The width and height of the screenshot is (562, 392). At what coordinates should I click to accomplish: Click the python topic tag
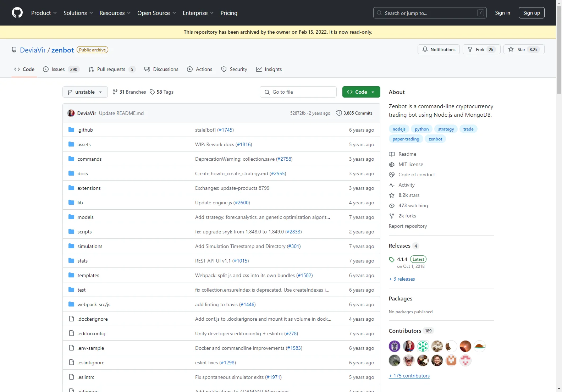click(x=421, y=129)
